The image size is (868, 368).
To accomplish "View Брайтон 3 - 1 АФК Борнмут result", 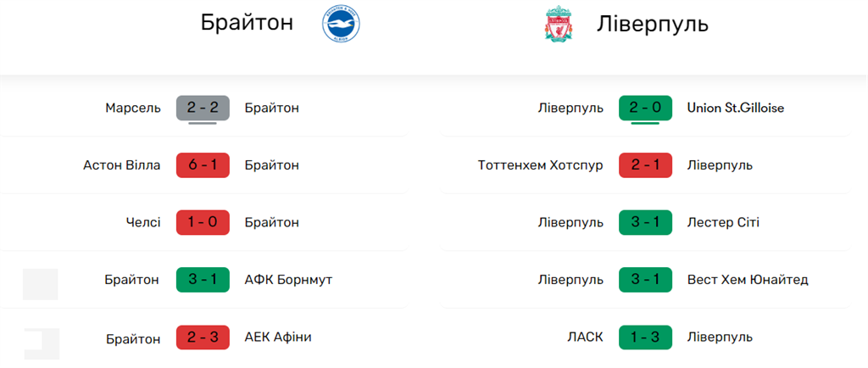I will coord(203,280).
